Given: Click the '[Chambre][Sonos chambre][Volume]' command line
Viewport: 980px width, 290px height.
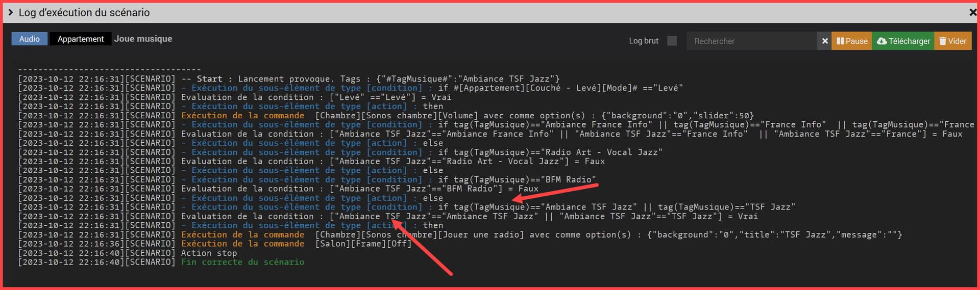Looking at the screenshot, I should pyautogui.click(x=386, y=115).
